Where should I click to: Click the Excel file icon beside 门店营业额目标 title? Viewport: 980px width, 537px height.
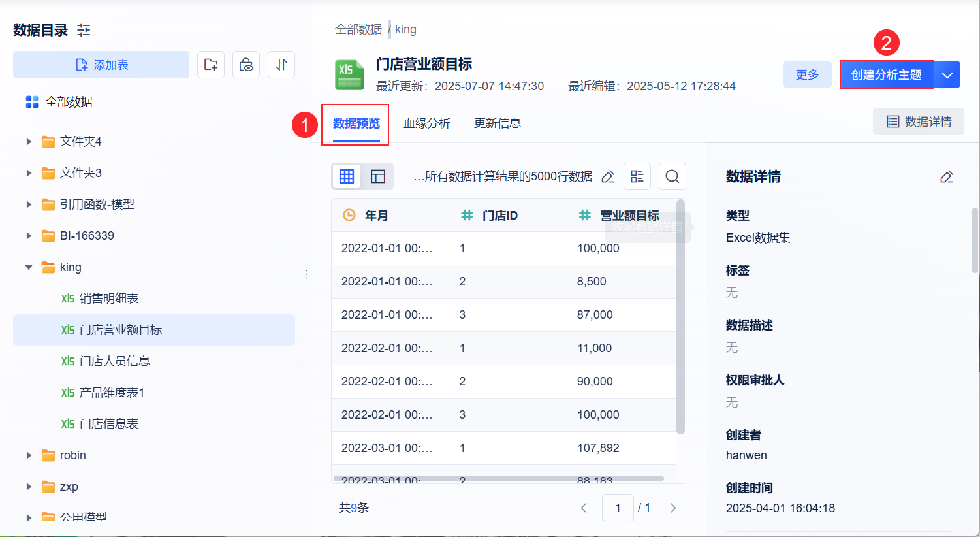[349, 74]
